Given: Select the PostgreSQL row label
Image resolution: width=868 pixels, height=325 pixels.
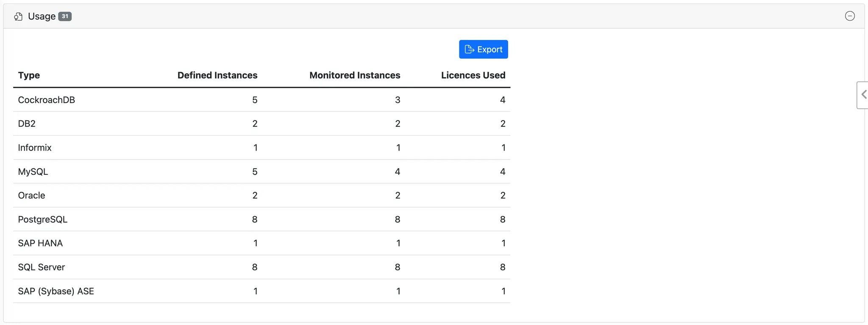Looking at the screenshot, I should pos(43,219).
